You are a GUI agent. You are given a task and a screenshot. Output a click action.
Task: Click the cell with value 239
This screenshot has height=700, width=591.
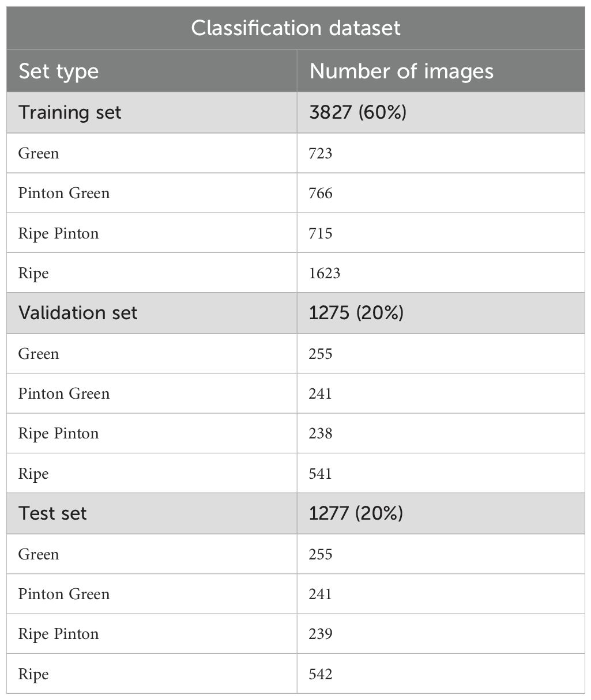click(321, 634)
